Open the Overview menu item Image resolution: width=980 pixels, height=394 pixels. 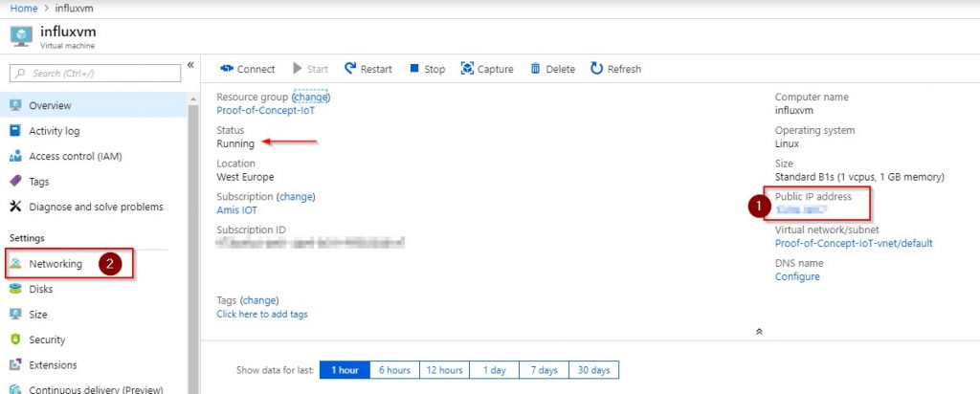point(94,105)
